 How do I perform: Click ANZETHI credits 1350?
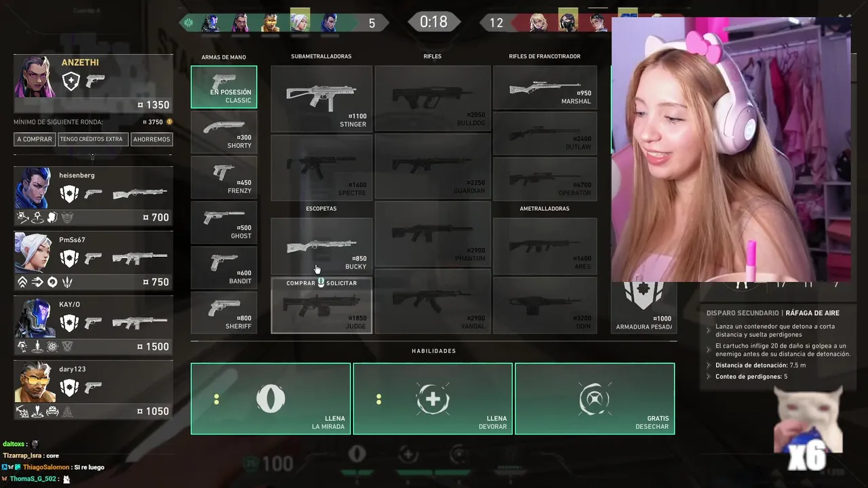click(153, 105)
